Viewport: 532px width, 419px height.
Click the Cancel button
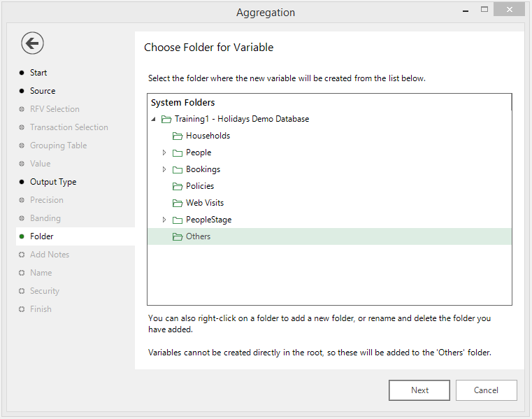pyautogui.click(x=486, y=390)
